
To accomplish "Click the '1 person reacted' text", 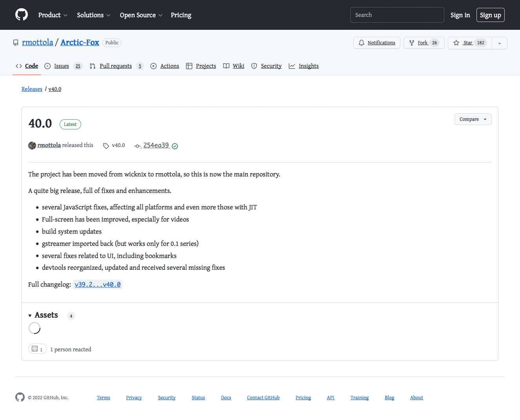I will tap(71, 349).
